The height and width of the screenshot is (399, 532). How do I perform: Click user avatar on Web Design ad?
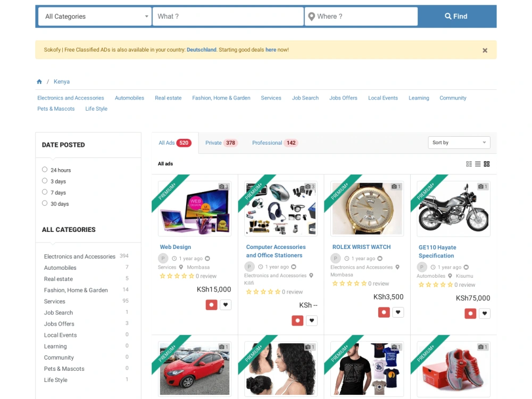pyautogui.click(x=163, y=259)
